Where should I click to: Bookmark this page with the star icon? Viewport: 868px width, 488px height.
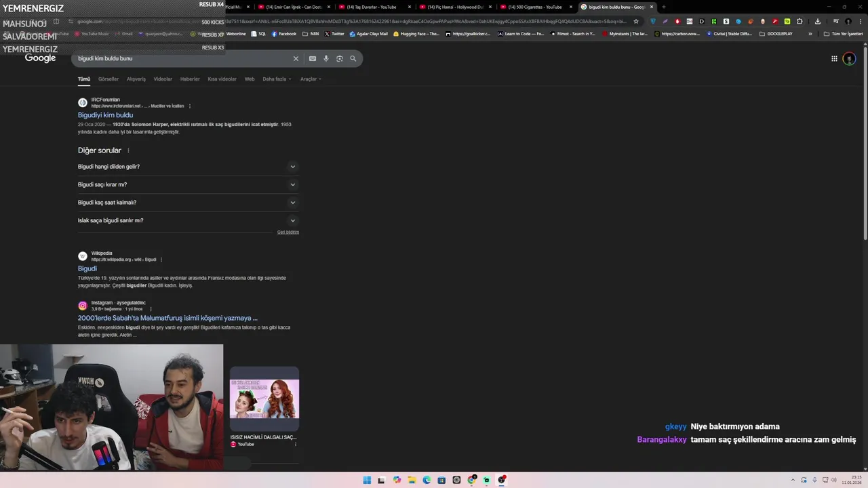tap(636, 21)
